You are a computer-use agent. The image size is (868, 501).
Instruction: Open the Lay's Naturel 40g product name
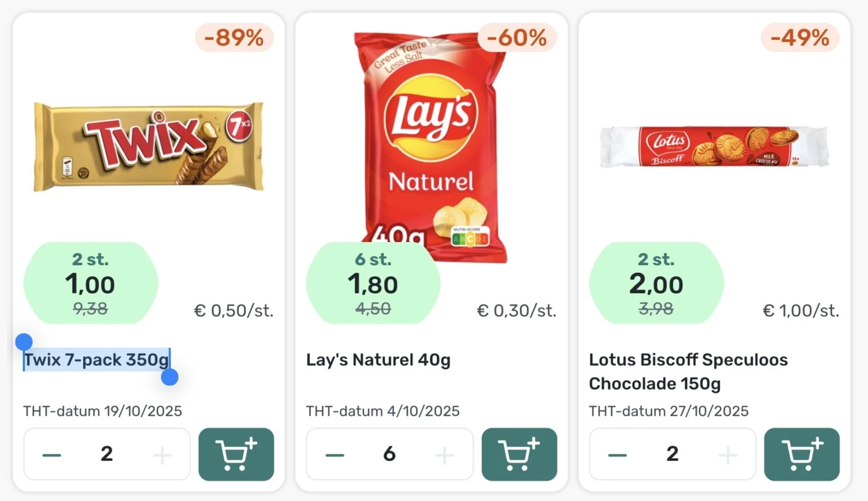tap(379, 360)
